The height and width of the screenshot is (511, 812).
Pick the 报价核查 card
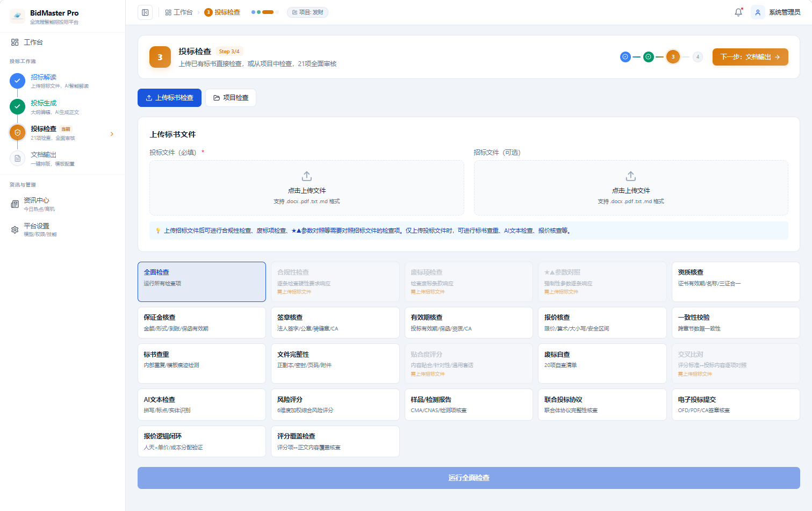point(602,322)
